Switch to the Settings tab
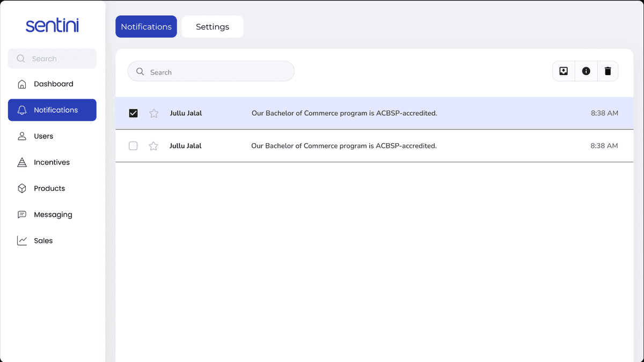The height and width of the screenshot is (362, 644). 213,27
